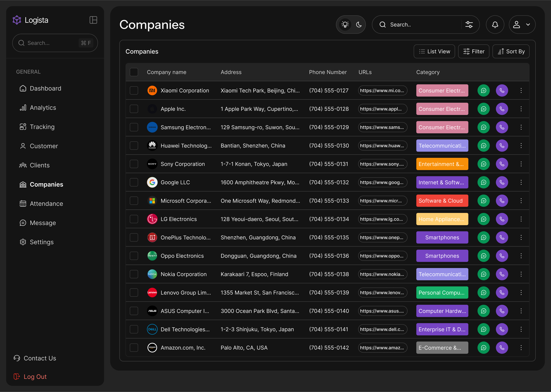Switch to dark mode with moon icon
551x392 pixels.
pyautogui.click(x=359, y=25)
